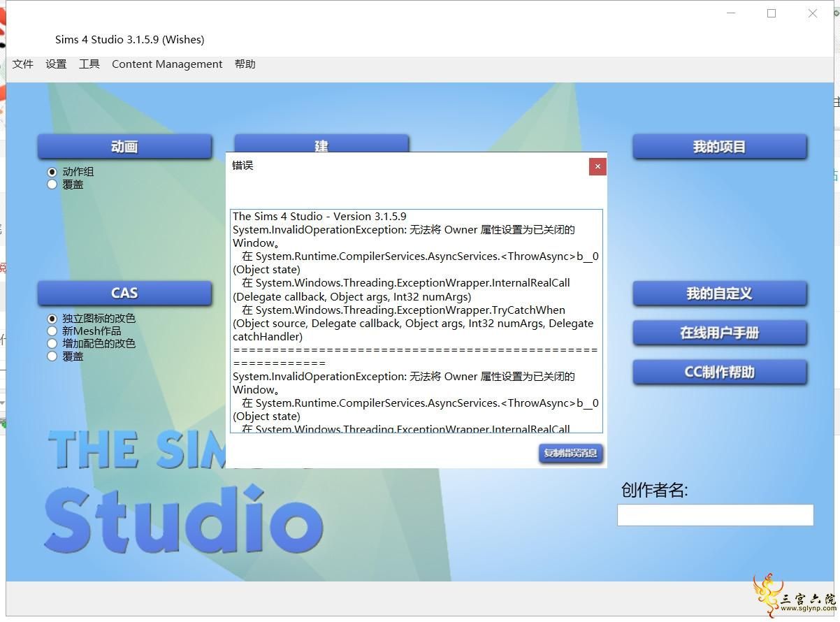Click the 错误 dialog title
Image resolution: width=840 pixels, height=622 pixels.
[242, 166]
